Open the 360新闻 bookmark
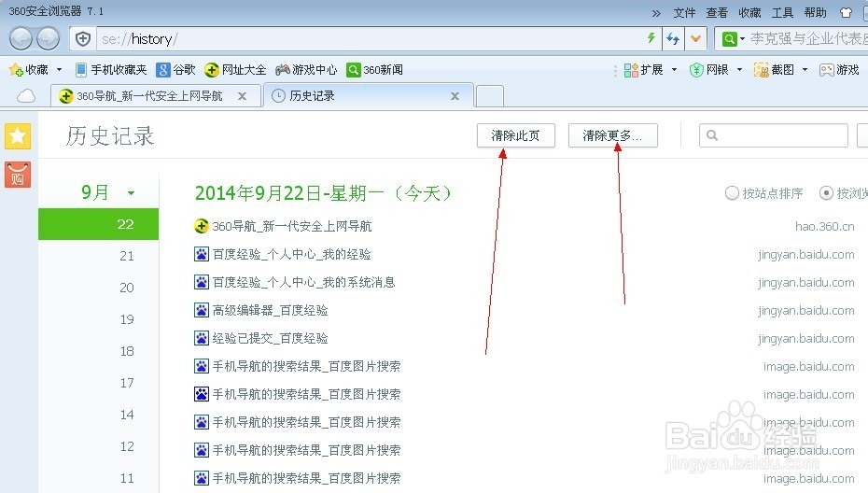Viewport: 868px width, 493px height. 375,70
